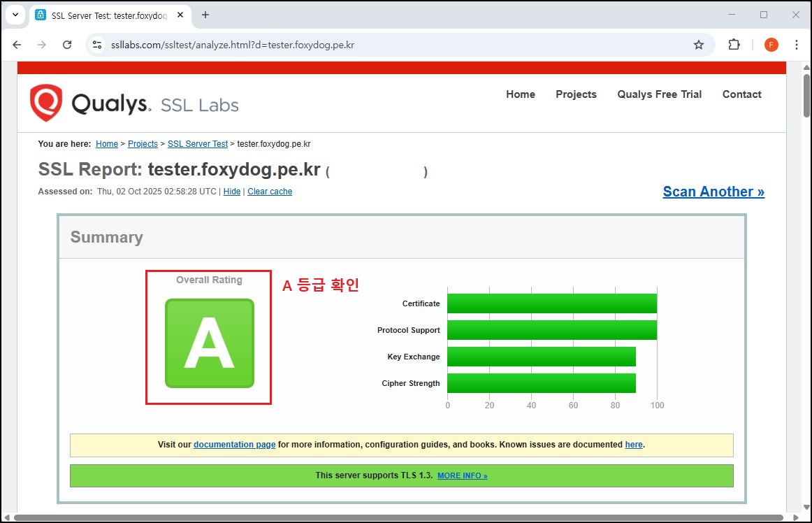
Task: Bookmark this page with the star icon
Action: point(699,45)
